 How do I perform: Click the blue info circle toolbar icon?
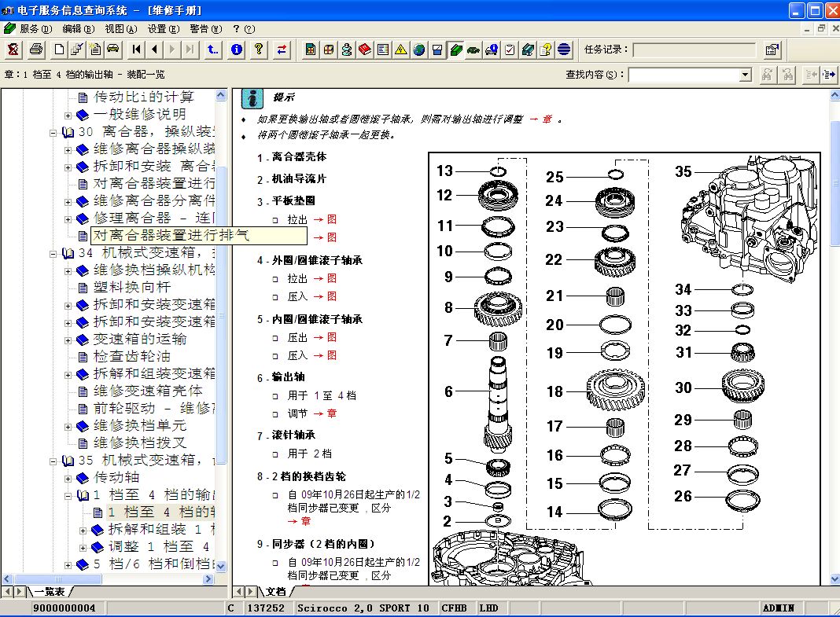(x=236, y=50)
